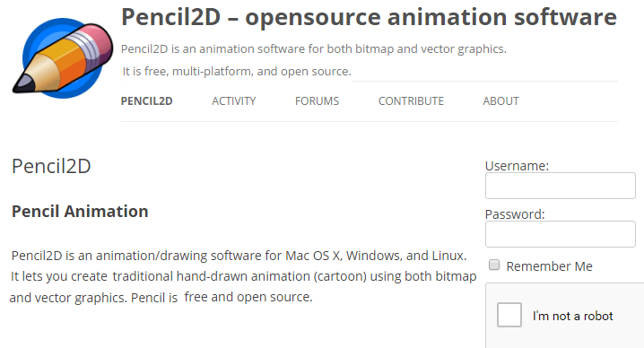Image resolution: width=644 pixels, height=348 pixels.
Task: Open the ACTIVITY menu item
Action: tap(234, 101)
